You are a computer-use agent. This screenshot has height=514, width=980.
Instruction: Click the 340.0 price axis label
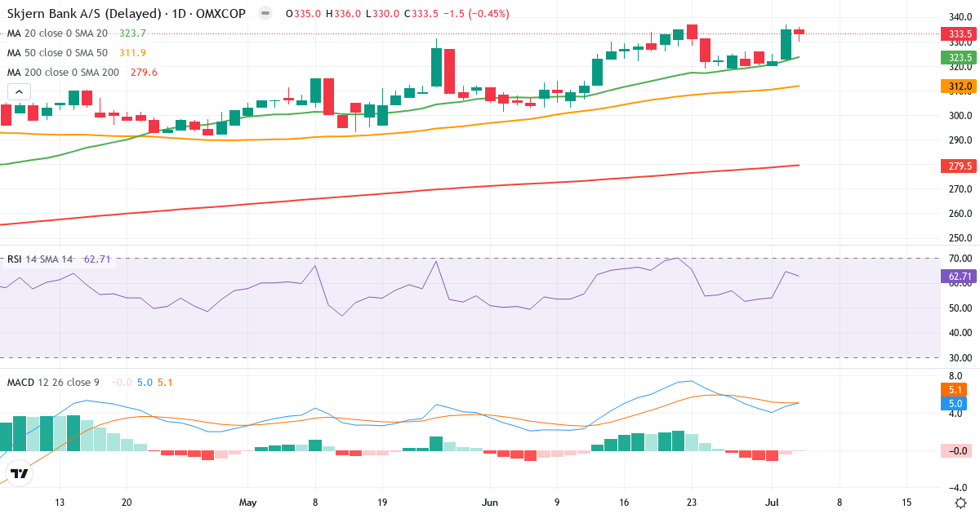point(960,17)
